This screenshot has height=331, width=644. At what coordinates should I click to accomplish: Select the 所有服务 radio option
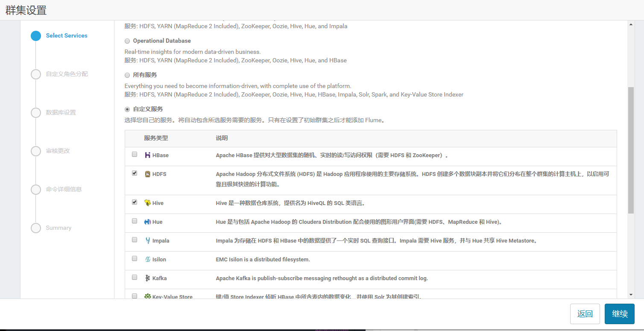(127, 75)
